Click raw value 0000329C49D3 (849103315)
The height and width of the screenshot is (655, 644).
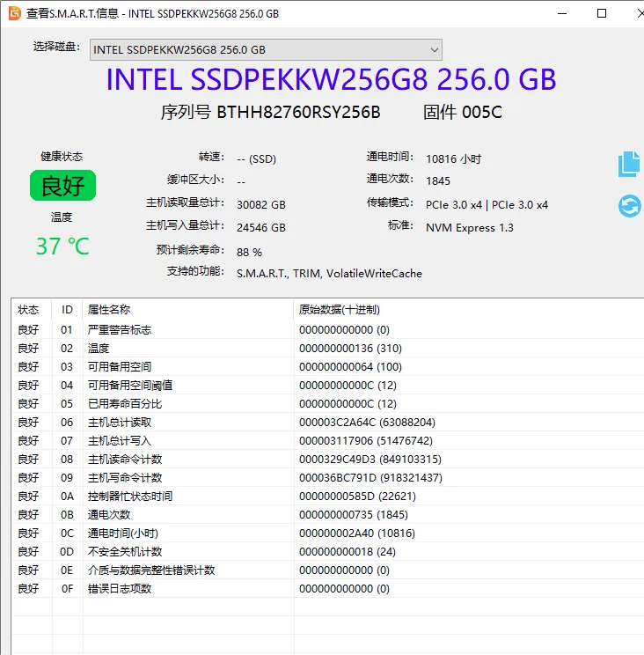(370, 460)
